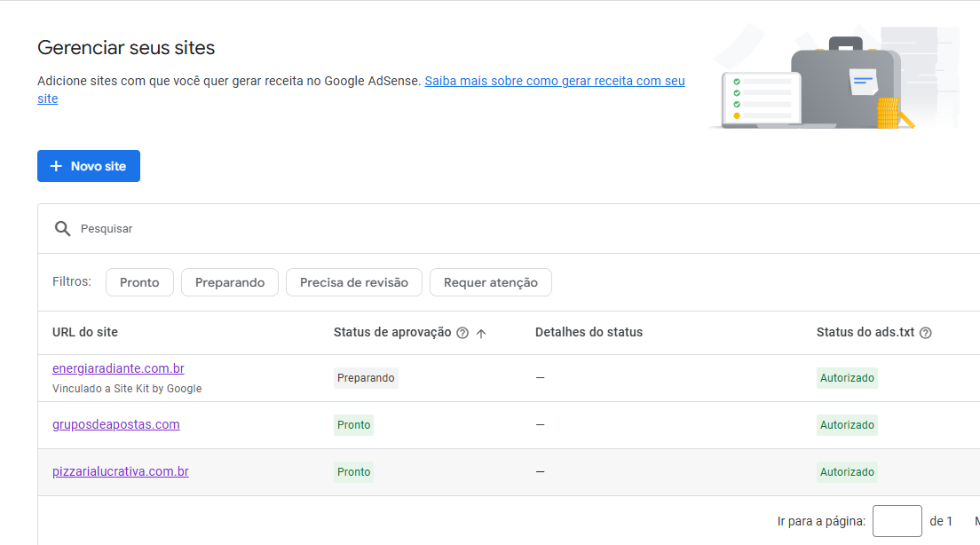
Task: Open help icon for Status do ads.txt
Action: tap(926, 333)
